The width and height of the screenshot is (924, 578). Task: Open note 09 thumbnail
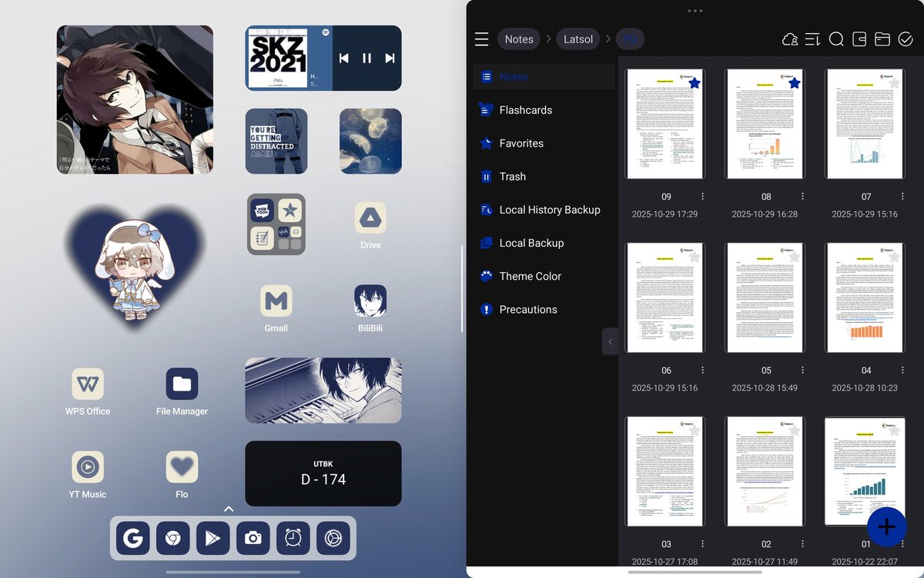(665, 124)
